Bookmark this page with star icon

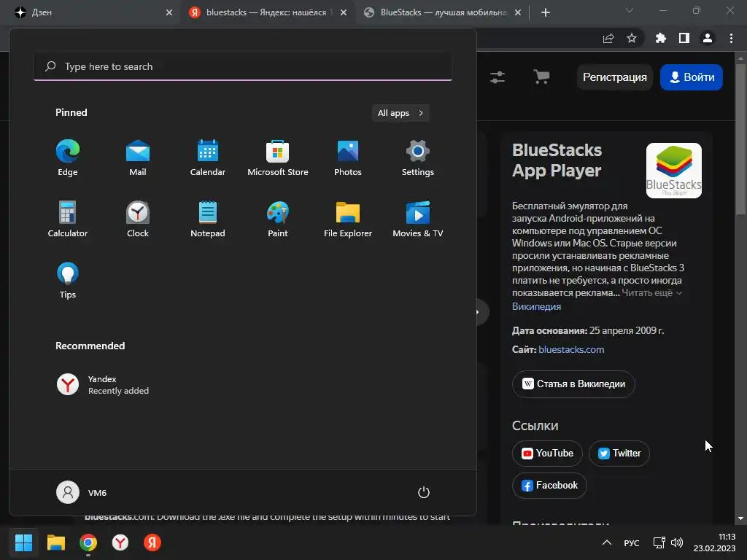coord(632,38)
